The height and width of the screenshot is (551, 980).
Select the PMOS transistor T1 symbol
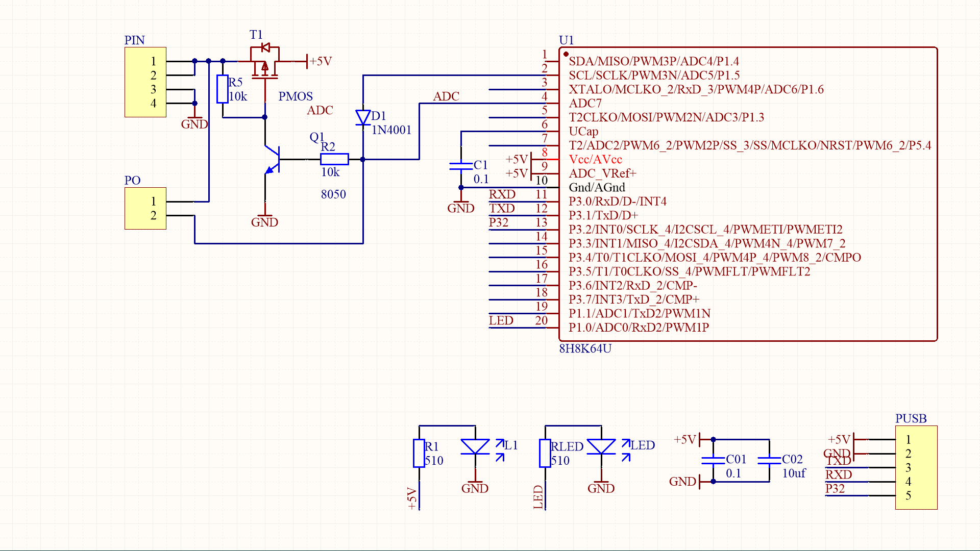pos(265,66)
